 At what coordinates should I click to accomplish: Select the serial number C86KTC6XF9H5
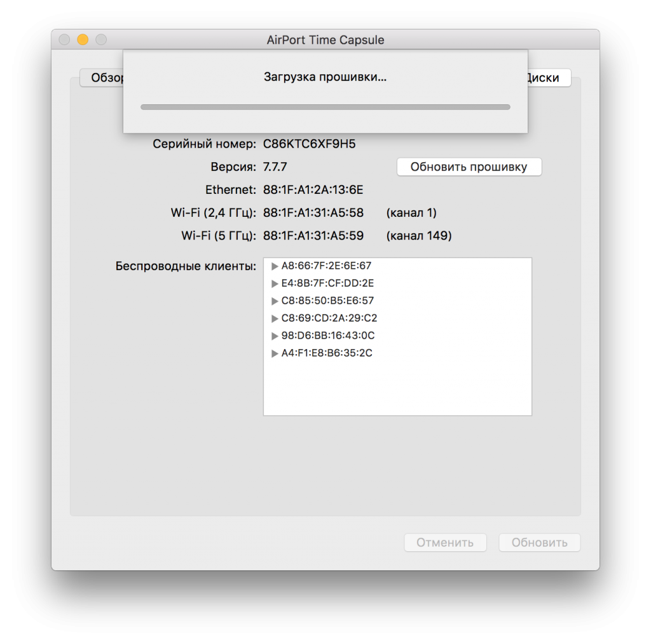pyautogui.click(x=310, y=144)
